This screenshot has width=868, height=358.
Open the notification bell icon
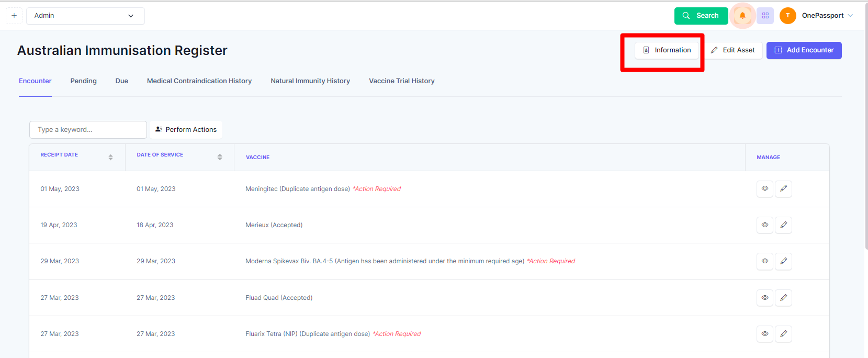point(742,16)
